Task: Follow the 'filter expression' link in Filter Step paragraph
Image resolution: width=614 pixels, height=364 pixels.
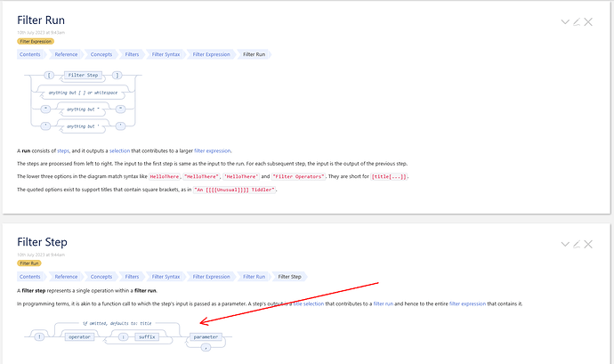Action: pyautogui.click(x=467, y=303)
